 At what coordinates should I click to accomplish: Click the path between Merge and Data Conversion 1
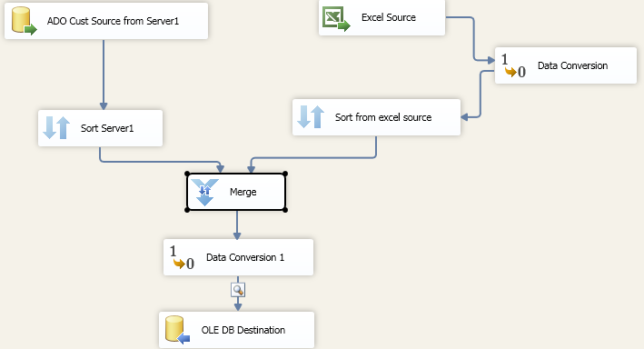point(237,224)
